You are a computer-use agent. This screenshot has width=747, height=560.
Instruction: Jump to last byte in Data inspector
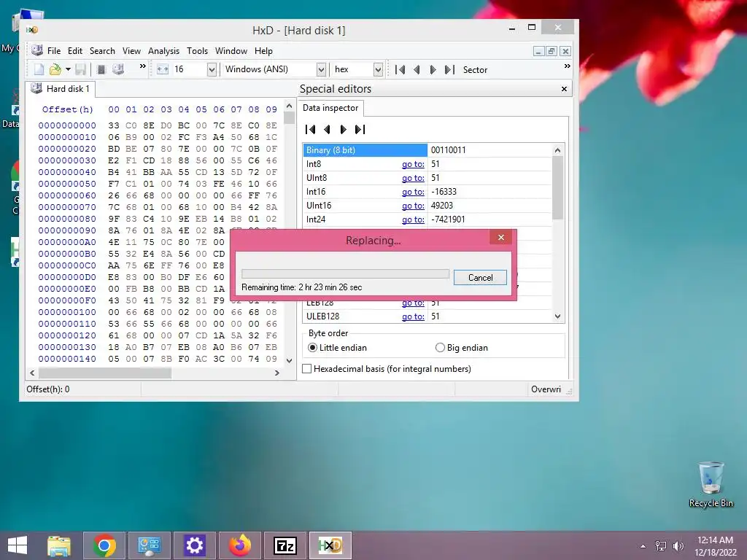[360, 130]
